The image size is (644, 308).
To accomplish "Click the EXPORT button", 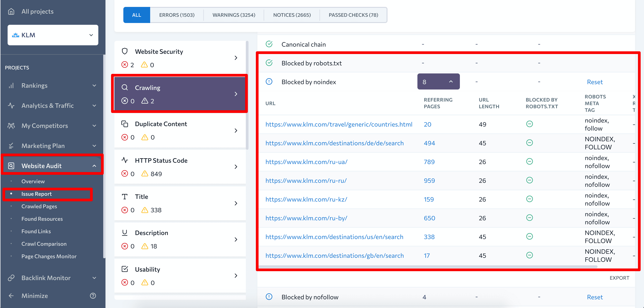I will [619, 278].
